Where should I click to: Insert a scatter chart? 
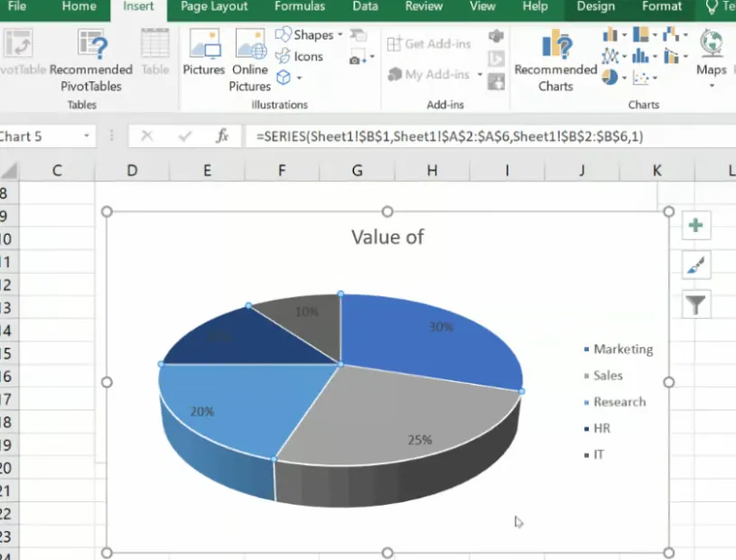click(x=641, y=78)
